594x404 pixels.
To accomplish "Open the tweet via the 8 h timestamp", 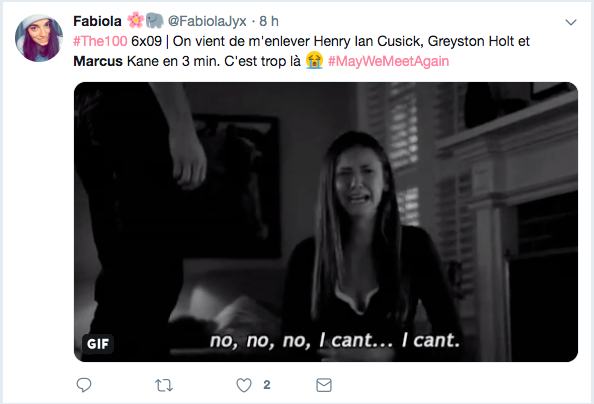I will pyautogui.click(x=269, y=21).
